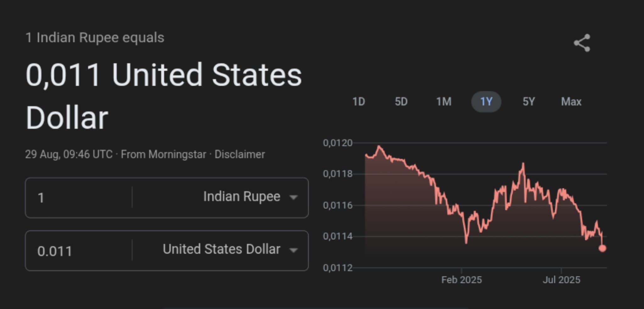Open the United States Dollar currency dropdown
This screenshot has height=309, width=644.
click(x=221, y=249)
